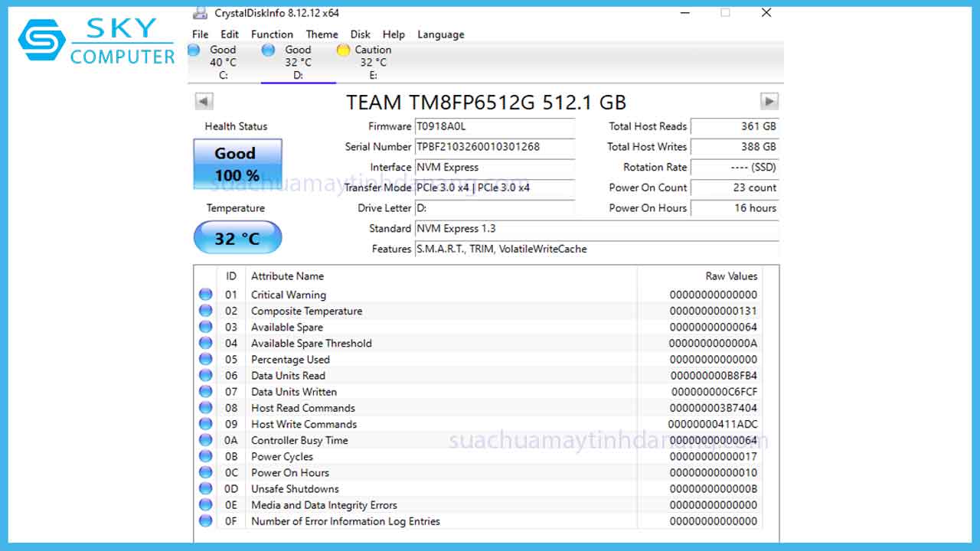Image resolution: width=980 pixels, height=551 pixels.
Task: Click Power On Count value 23 count
Action: tap(735, 187)
